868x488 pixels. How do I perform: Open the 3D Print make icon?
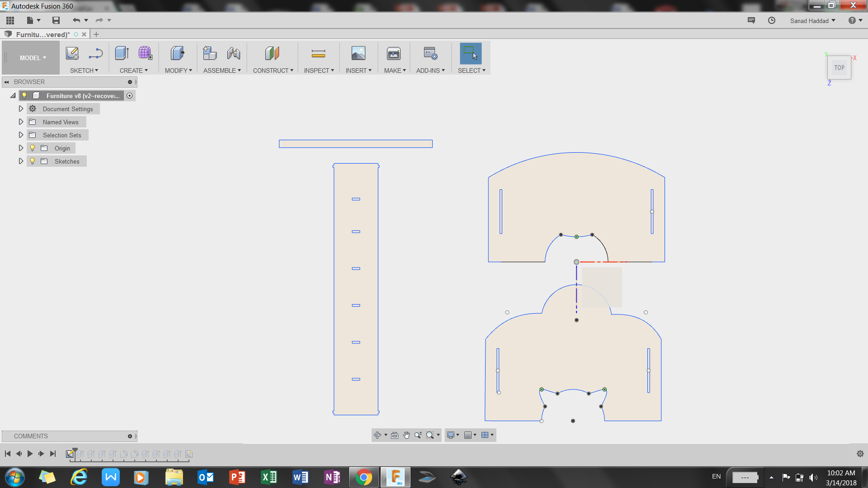point(394,54)
